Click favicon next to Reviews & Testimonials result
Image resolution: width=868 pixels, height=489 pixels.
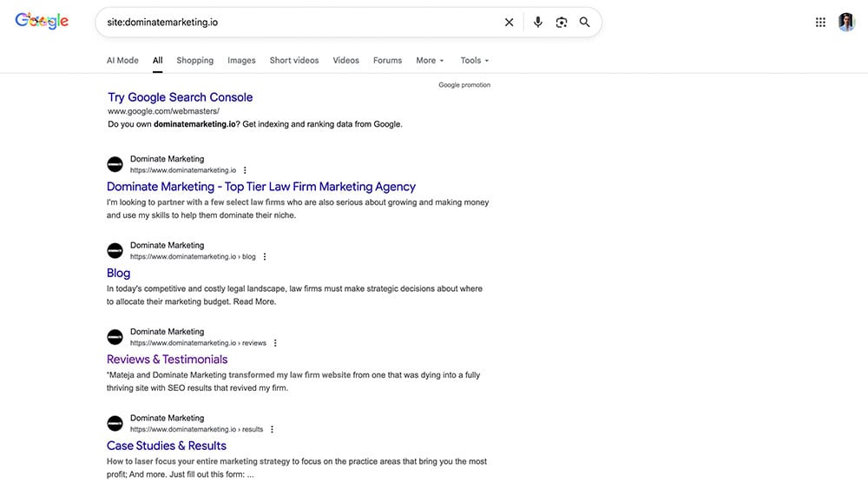(x=115, y=337)
